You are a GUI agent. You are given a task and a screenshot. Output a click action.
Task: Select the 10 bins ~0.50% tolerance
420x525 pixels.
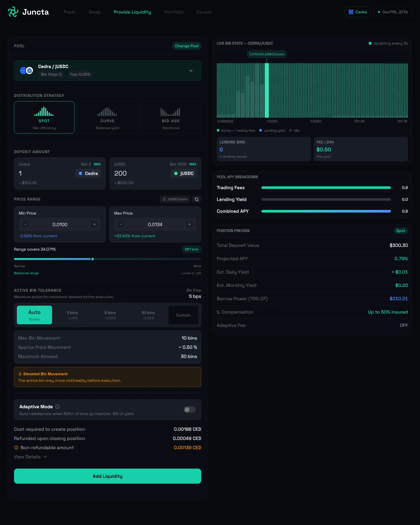[148, 315]
